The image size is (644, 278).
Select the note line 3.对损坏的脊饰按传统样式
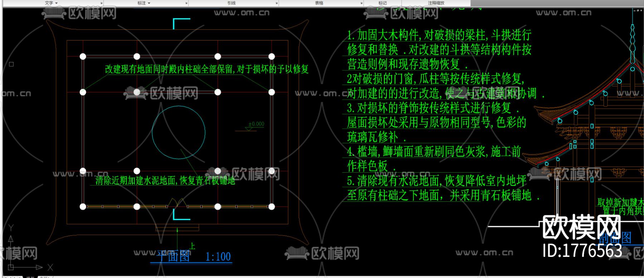point(433,107)
